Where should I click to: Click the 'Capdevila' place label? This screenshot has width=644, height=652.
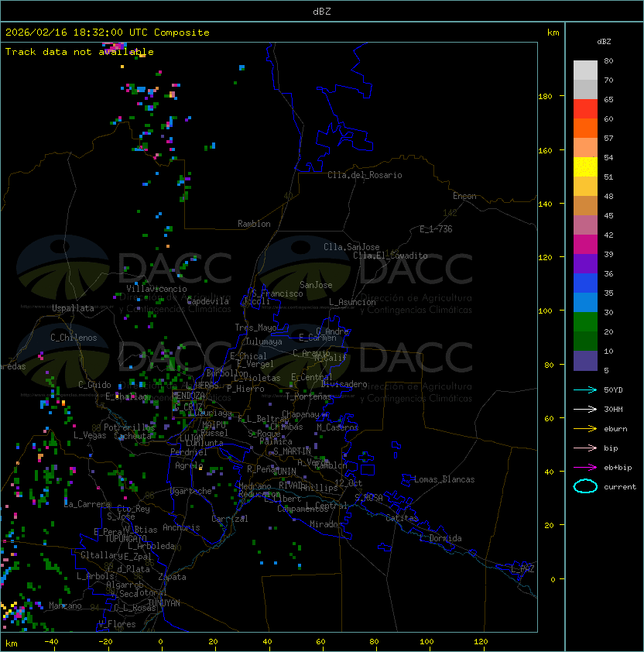click(x=207, y=301)
